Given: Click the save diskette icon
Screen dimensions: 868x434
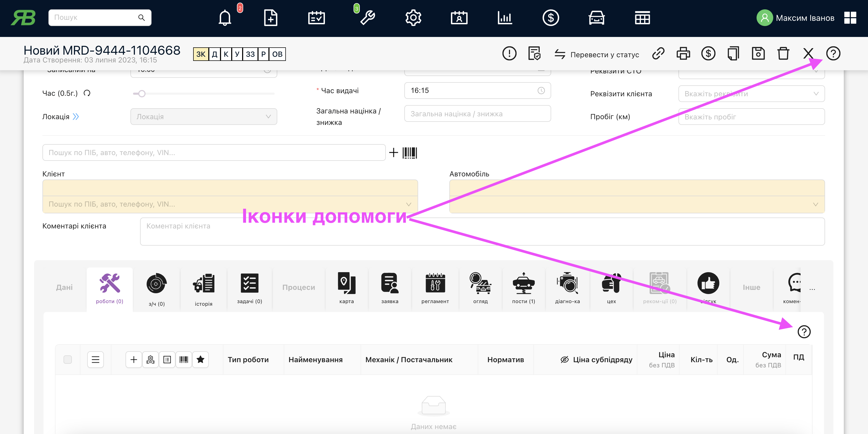Looking at the screenshot, I should click(758, 54).
